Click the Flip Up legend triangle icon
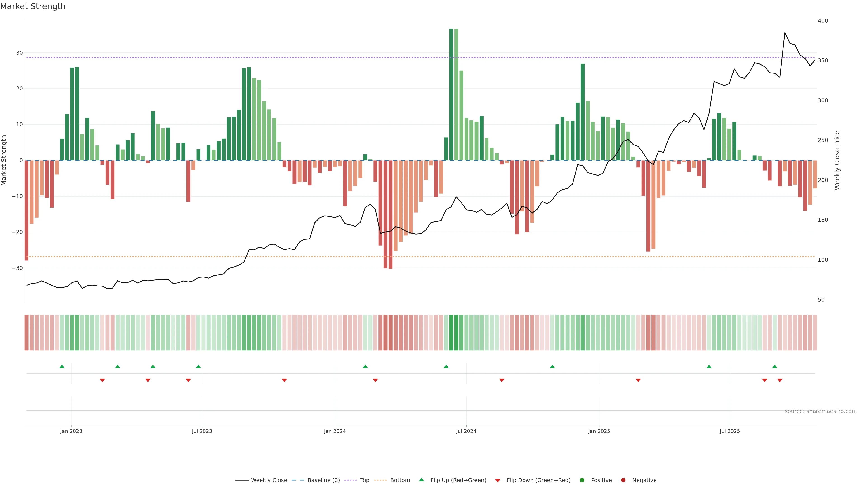This screenshot has height=488, width=868. coord(421,480)
